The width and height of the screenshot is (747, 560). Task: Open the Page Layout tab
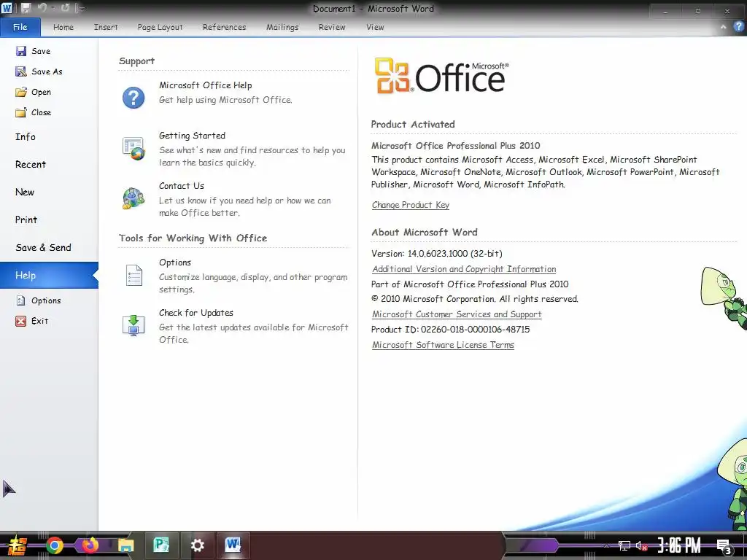pos(160,27)
